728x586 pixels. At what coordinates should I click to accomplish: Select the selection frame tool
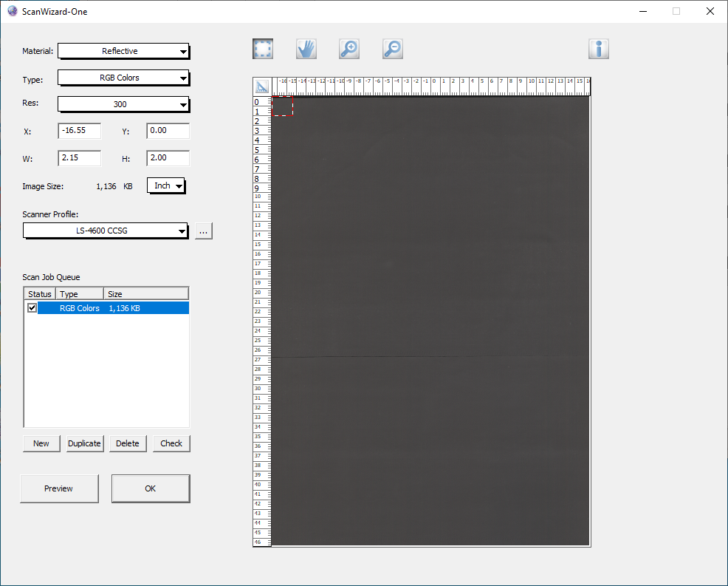[262, 48]
